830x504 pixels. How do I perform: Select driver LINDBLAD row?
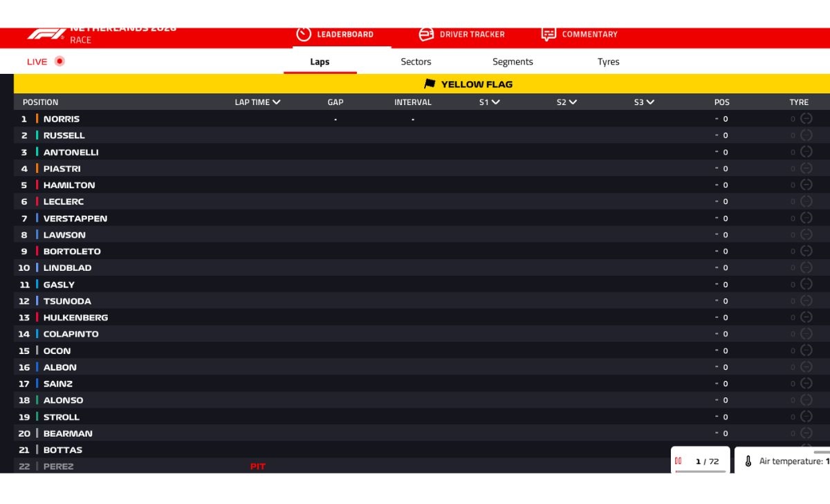click(422, 268)
